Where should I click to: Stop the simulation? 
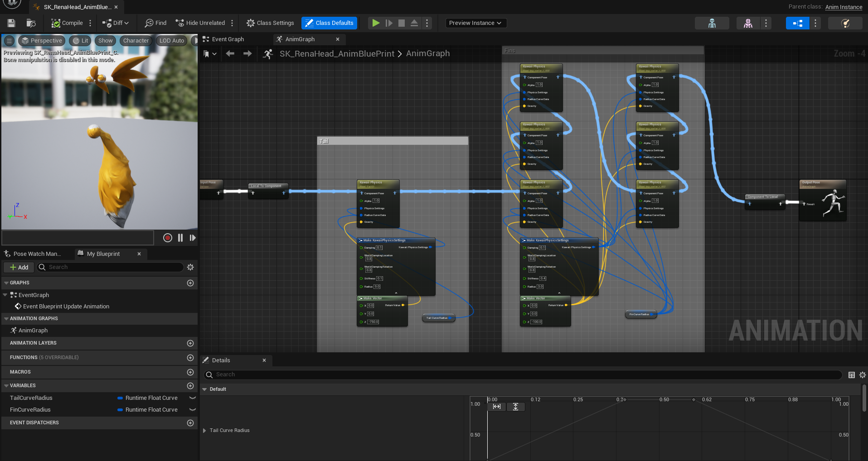click(x=402, y=23)
